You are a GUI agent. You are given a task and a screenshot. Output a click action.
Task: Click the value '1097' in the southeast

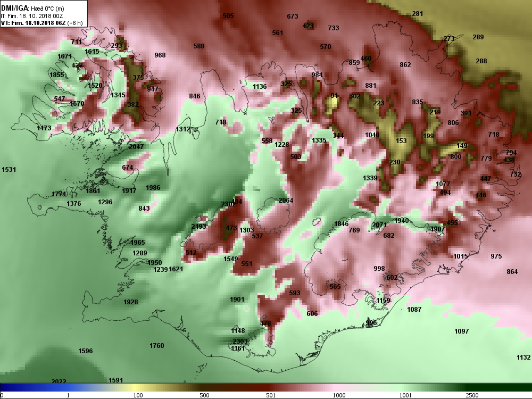tap(461, 331)
